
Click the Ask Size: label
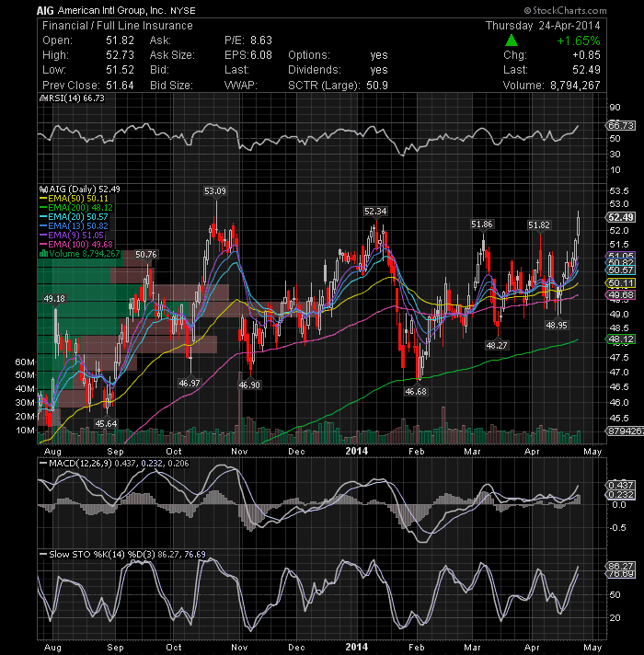(x=172, y=55)
